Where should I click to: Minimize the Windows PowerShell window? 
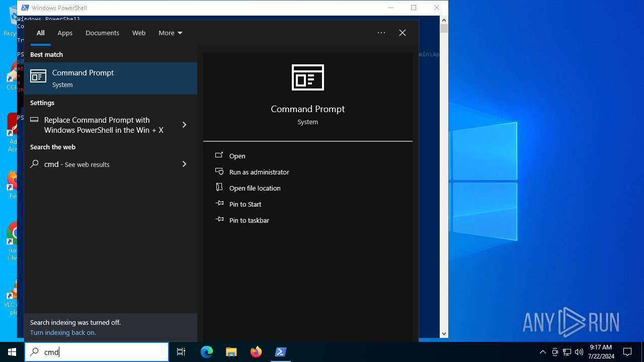[x=391, y=8]
